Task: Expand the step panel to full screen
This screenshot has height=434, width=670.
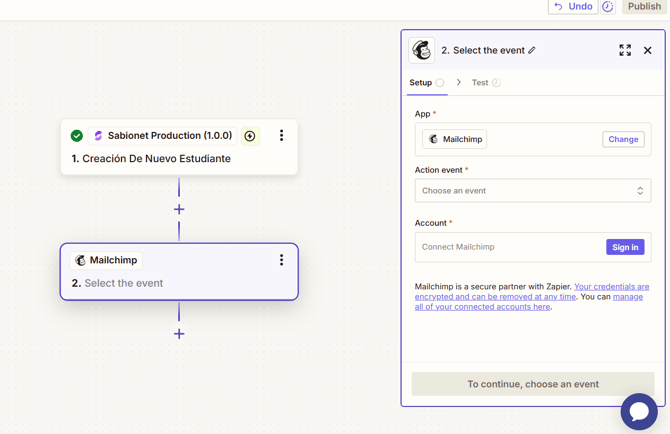Action: 625,50
